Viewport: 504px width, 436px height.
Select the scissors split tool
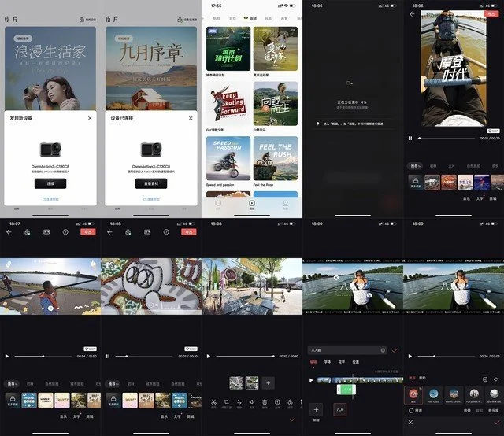[x=213, y=403]
